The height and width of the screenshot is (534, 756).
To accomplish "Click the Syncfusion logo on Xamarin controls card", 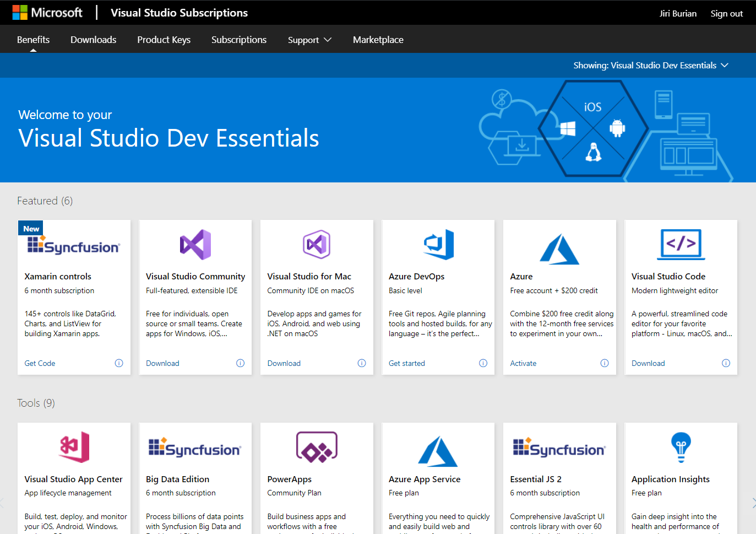I will click(x=74, y=245).
